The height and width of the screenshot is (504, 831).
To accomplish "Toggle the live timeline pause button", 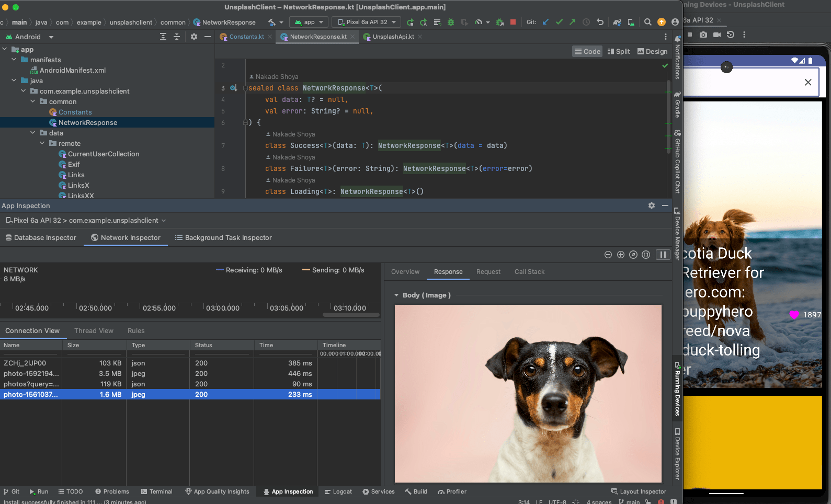I will [x=663, y=255].
